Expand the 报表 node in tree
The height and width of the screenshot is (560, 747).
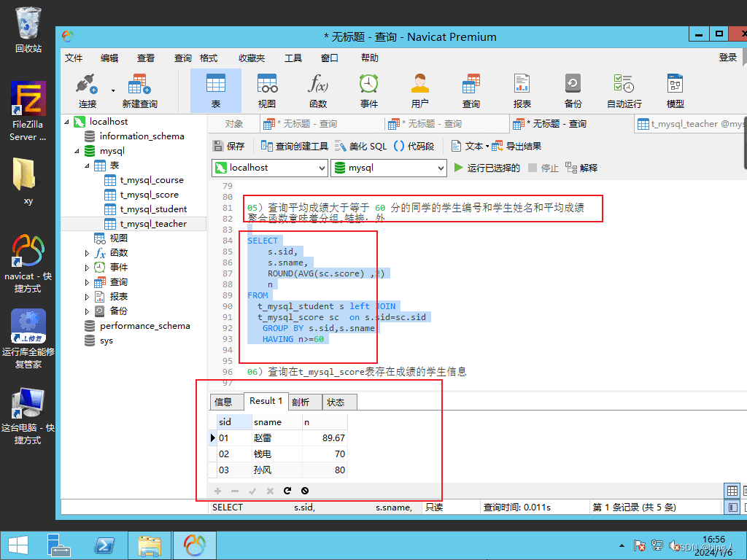coord(87,297)
